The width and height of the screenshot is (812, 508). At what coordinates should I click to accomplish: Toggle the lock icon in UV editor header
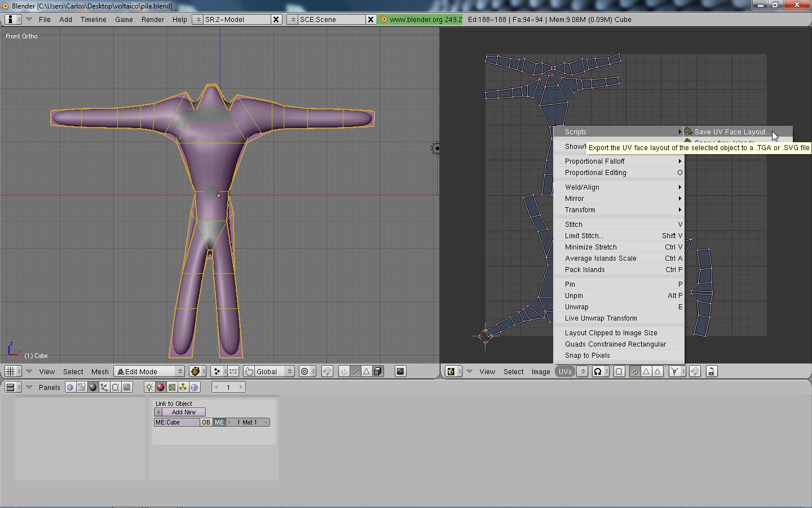(x=712, y=371)
